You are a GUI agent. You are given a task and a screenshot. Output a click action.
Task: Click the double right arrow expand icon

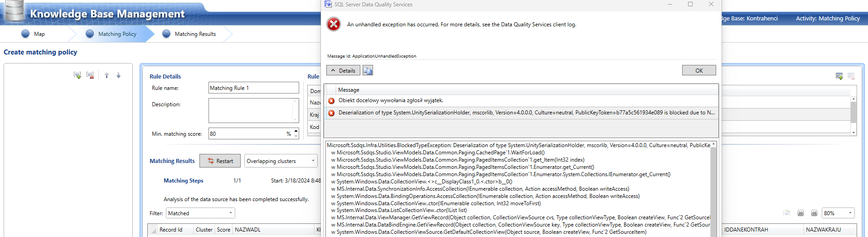(800, 213)
